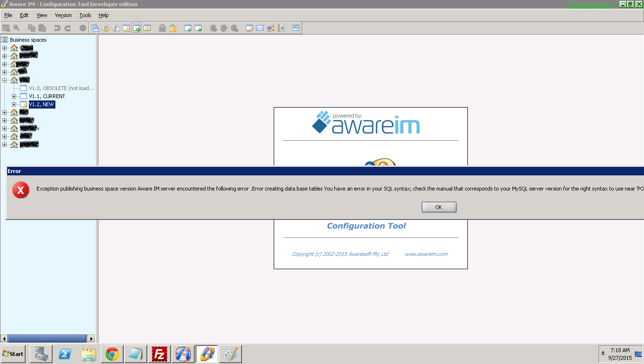Click the envelope toolbar icon
The height and width of the screenshot is (364, 644).
260,28
